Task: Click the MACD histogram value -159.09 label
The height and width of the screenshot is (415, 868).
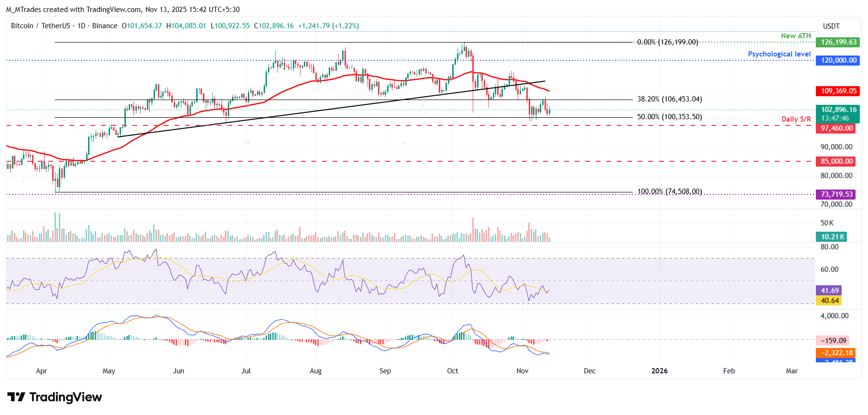Action: tap(833, 341)
